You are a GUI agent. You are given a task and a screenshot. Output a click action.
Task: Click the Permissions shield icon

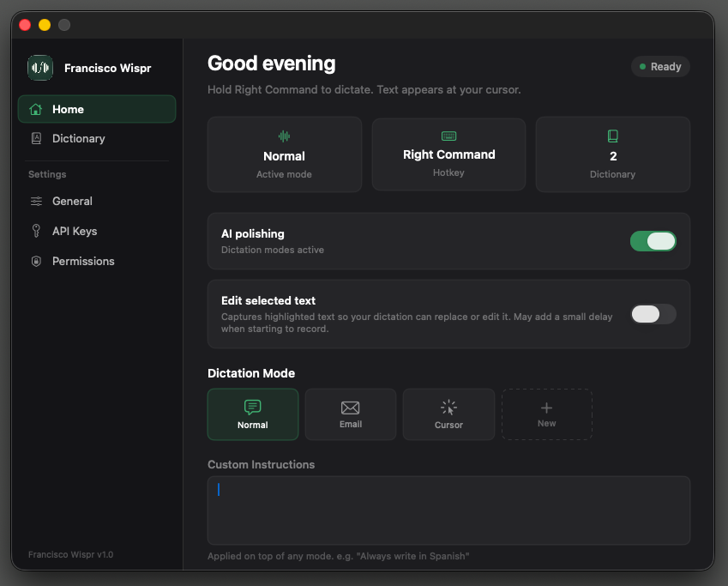(x=36, y=261)
